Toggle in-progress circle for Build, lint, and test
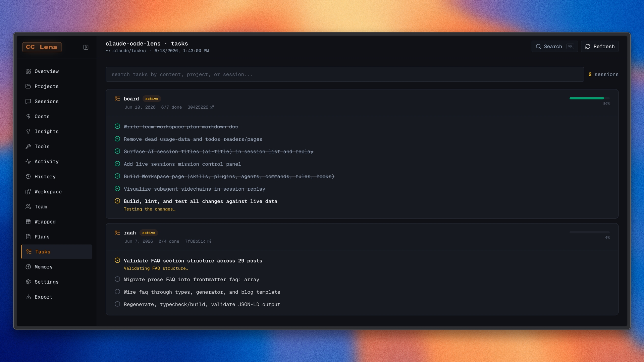Screen dimensions: 644x362 (x=117, y=201)
